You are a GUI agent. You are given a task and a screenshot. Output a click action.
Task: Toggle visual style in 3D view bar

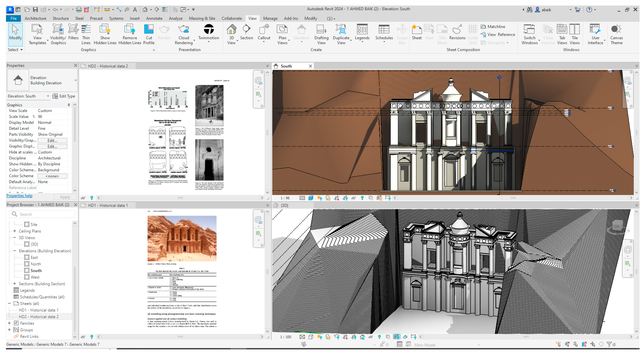311,337
